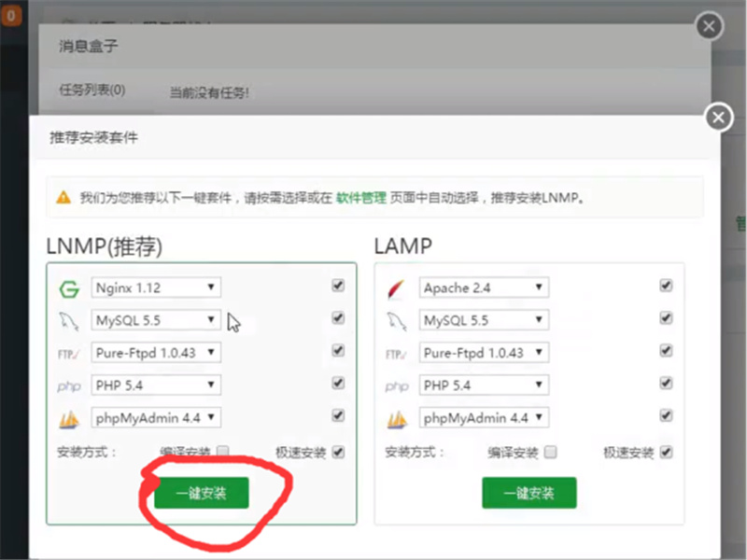Screen dimensions: 747x560
Task: Click the php icon in LAMP panel
Action: (x=397, y=386)
